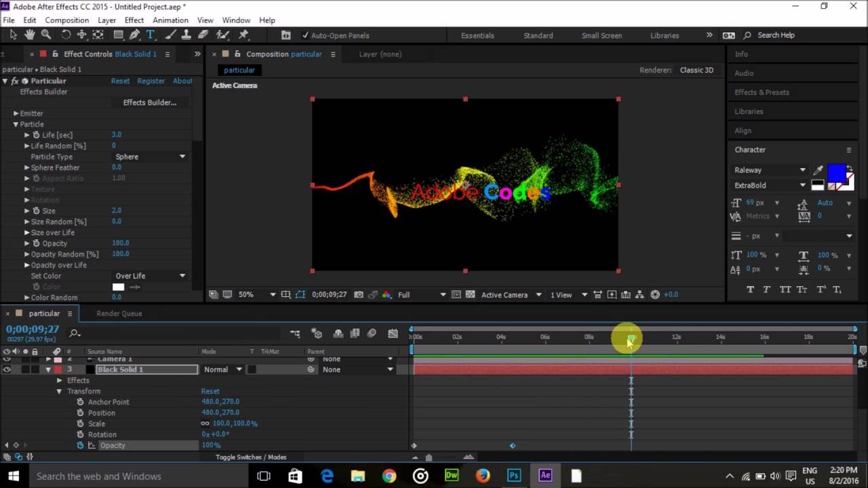Screen dimensions: 868x488
Task: Toggle Scale stopwatch in Transform
Action: coord(80,424)
